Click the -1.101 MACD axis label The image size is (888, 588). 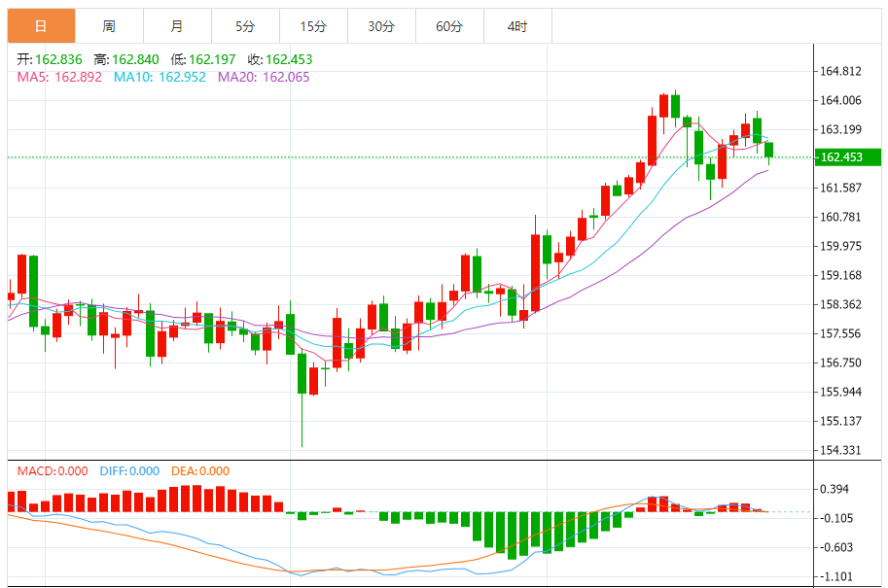(835, 576)
